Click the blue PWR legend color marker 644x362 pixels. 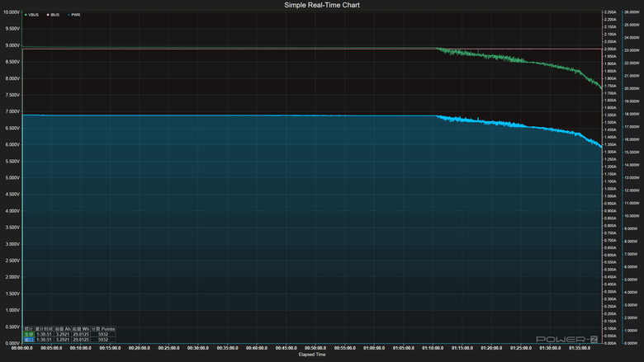69,15
